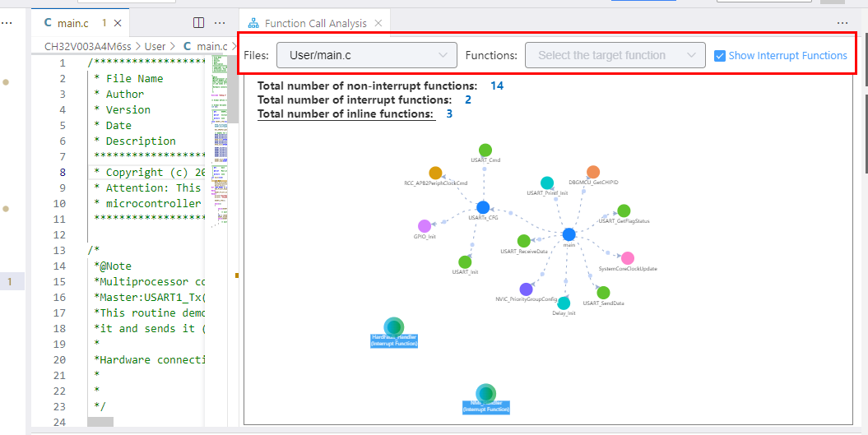The width and height of the screenshot is (868, 435).
Task: Select the USARTx_CFG node
Action: [x=483, y=207]
